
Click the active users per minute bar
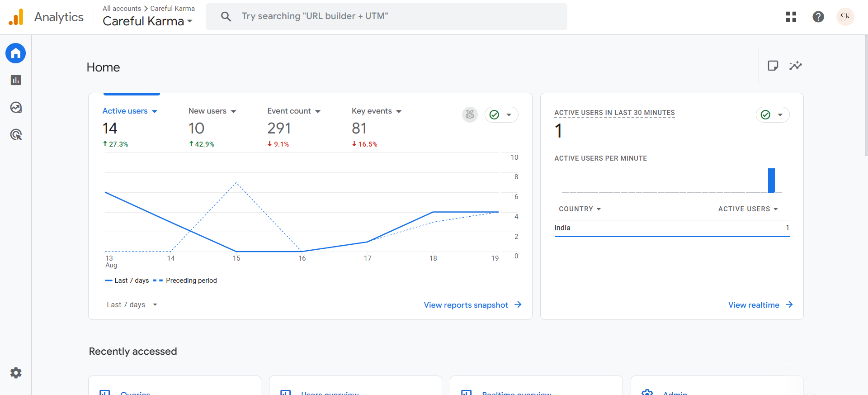click(771, 180)
